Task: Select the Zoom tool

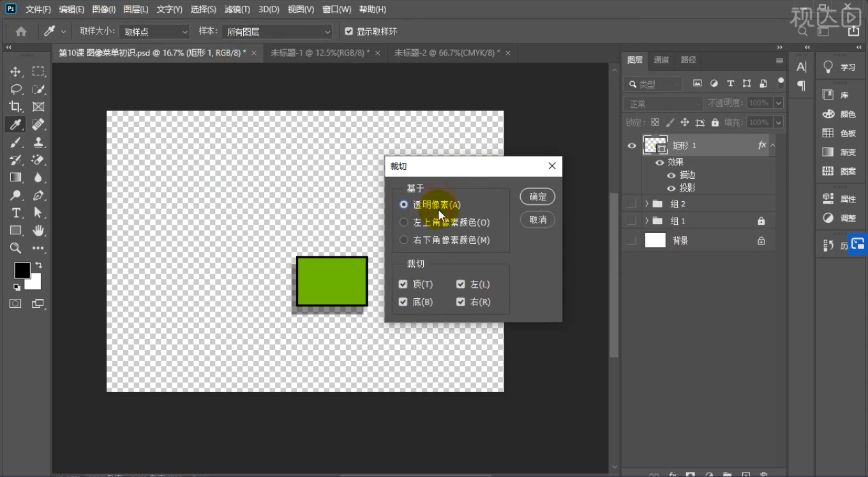Action: point(16,248)
